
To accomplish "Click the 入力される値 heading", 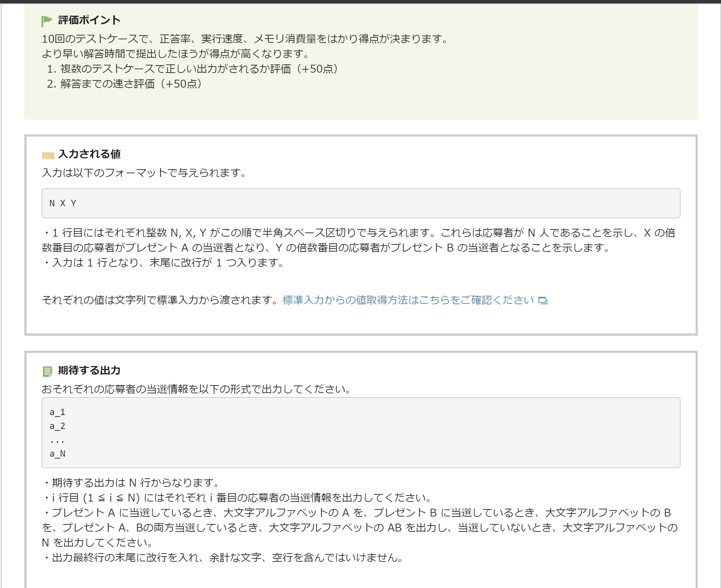I will (x=89, y=154).
